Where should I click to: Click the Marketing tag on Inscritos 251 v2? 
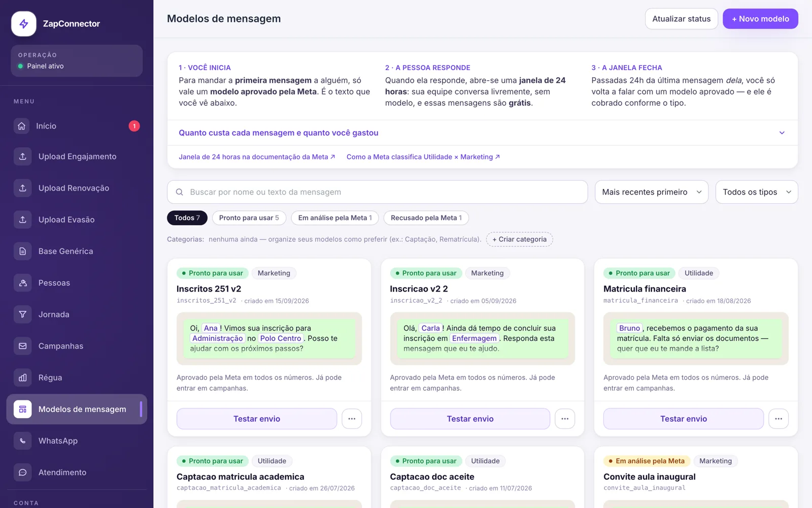pos(274,273)
